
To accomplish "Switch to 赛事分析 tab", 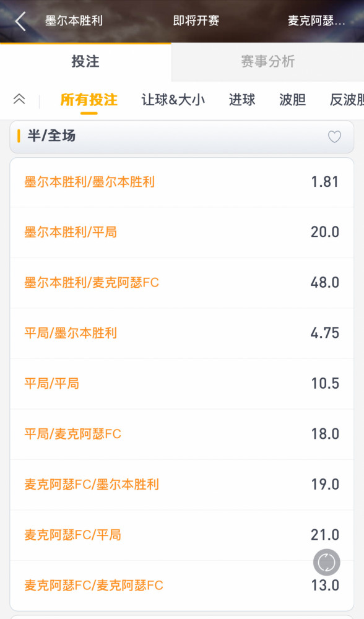I will [267, 61].
